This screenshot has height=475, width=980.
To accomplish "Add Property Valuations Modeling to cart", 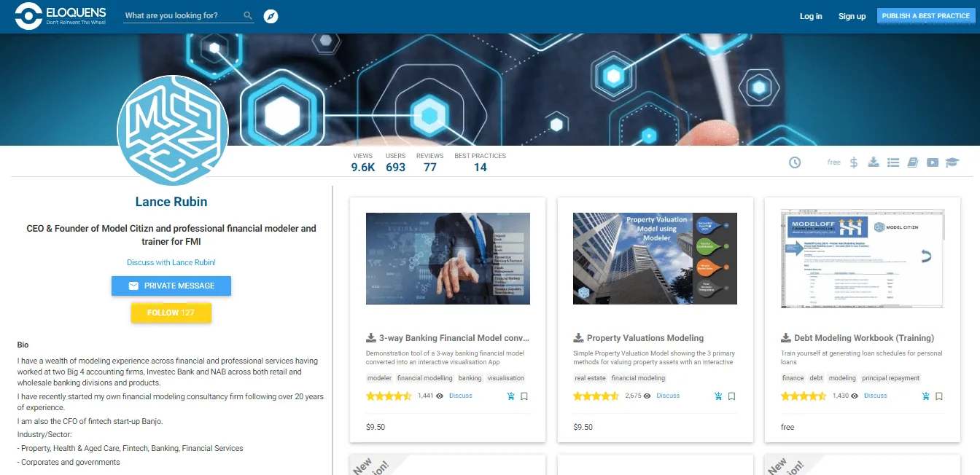I will click(x=718, y=396).
